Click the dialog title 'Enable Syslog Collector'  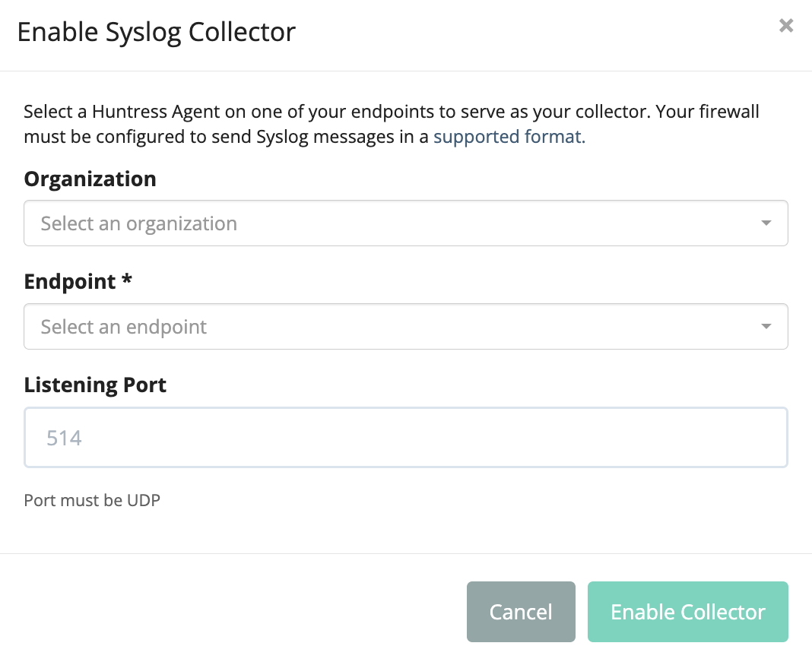coord(157,32)
